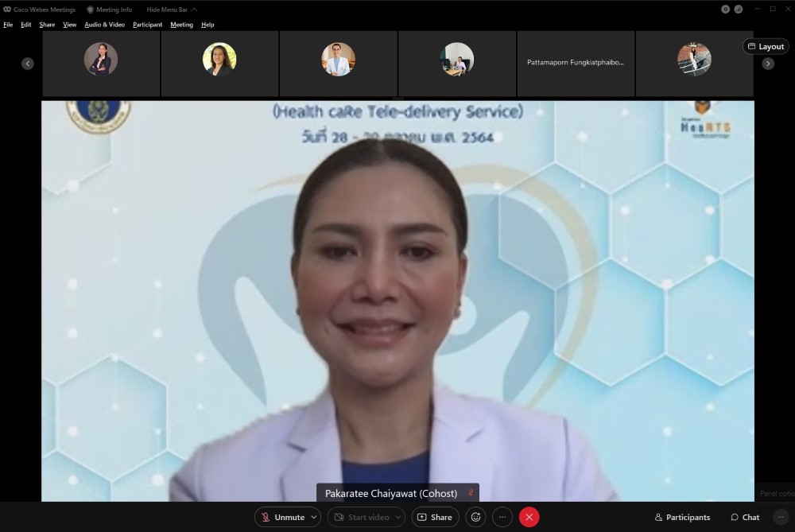Open panel options ellipsis at bottom right

click(x=781, y=517)
